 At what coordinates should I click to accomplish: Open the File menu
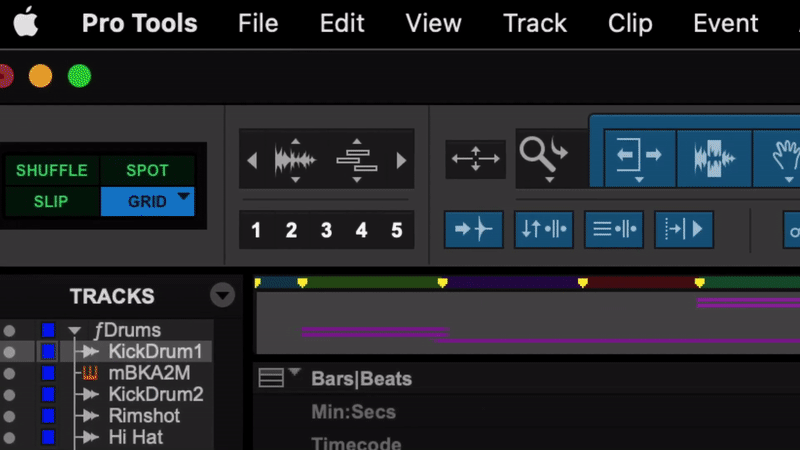[258, 23]
